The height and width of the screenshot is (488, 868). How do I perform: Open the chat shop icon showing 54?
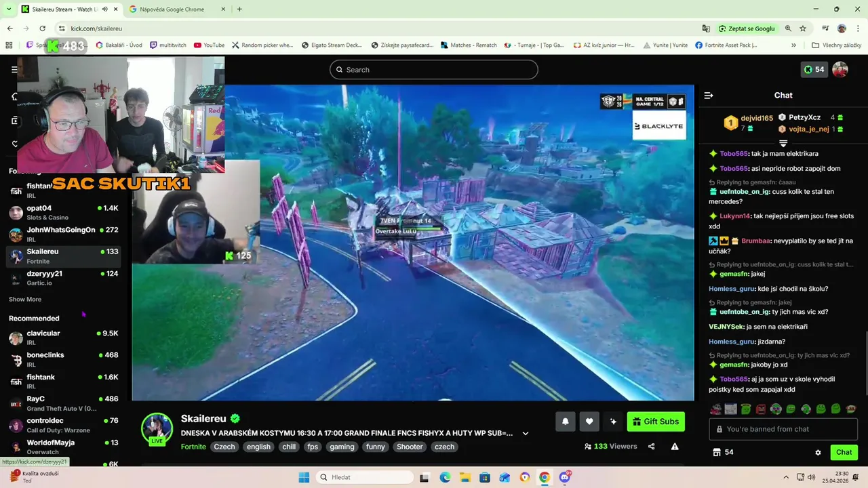click(x=723, y=452)
